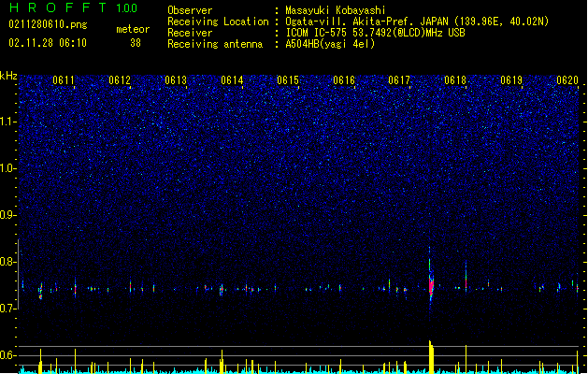Click the 'Observer' field label

[190, 10]
